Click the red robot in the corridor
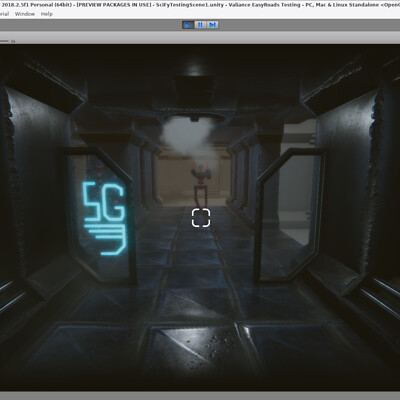The image size is (400, 400). (201, 185)
